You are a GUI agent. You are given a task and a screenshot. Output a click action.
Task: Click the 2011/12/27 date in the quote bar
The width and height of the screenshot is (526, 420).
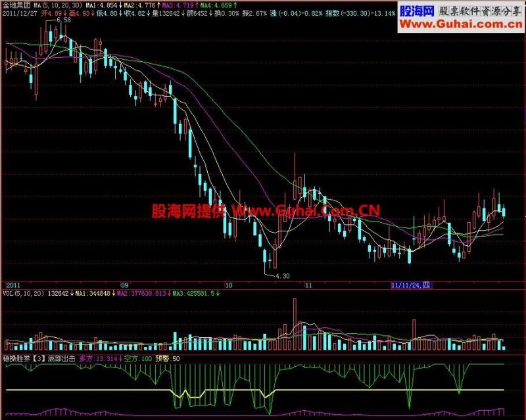(20, 13)
